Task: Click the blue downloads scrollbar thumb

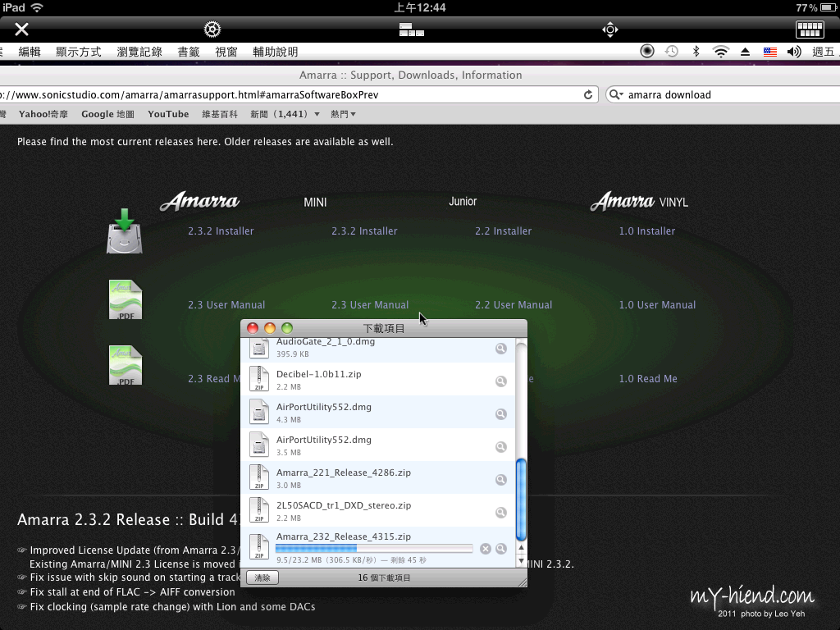Action: tap(521, 500)
